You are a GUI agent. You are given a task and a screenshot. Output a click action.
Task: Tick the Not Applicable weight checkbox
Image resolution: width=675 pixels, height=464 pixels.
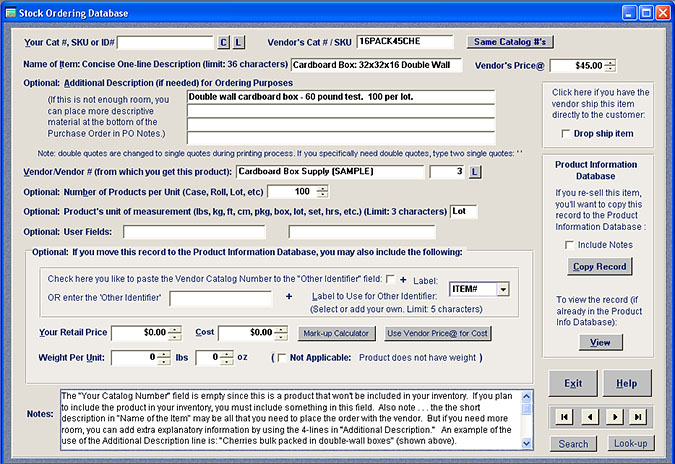[x=282, y=358]
